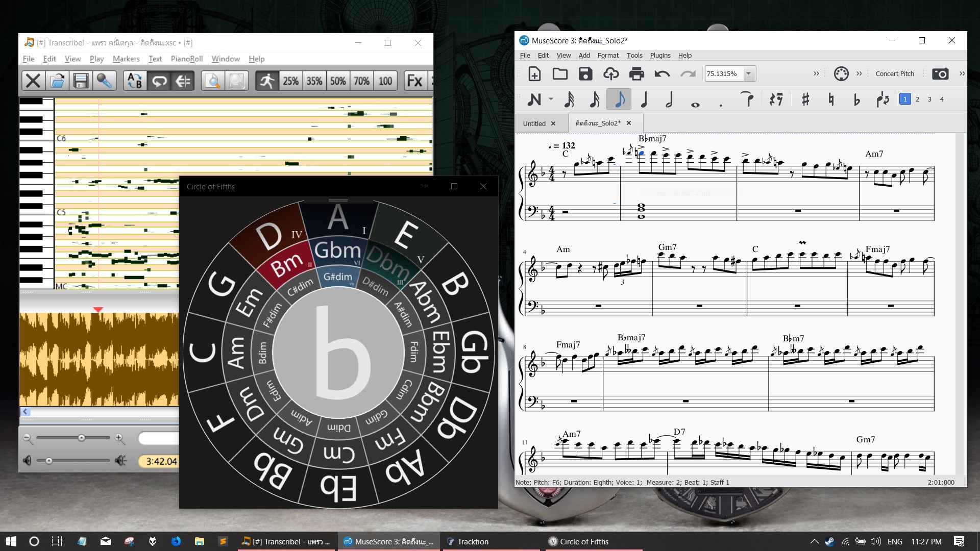The image size is (980, 551).
Task: Open the zoom level dropdown
Action: [x=748, y=73]
